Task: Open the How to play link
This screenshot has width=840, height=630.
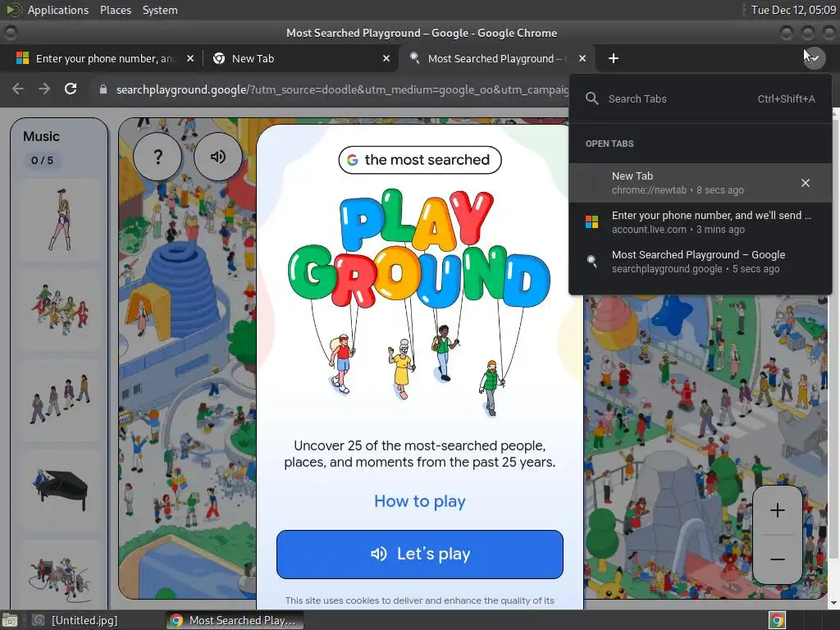Action: [x=419, y=501]
